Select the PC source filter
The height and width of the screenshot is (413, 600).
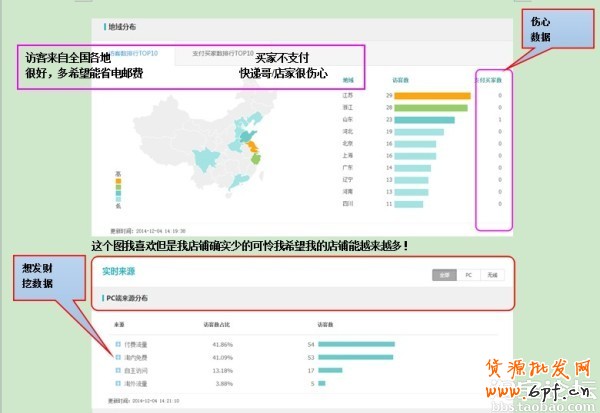467,274
